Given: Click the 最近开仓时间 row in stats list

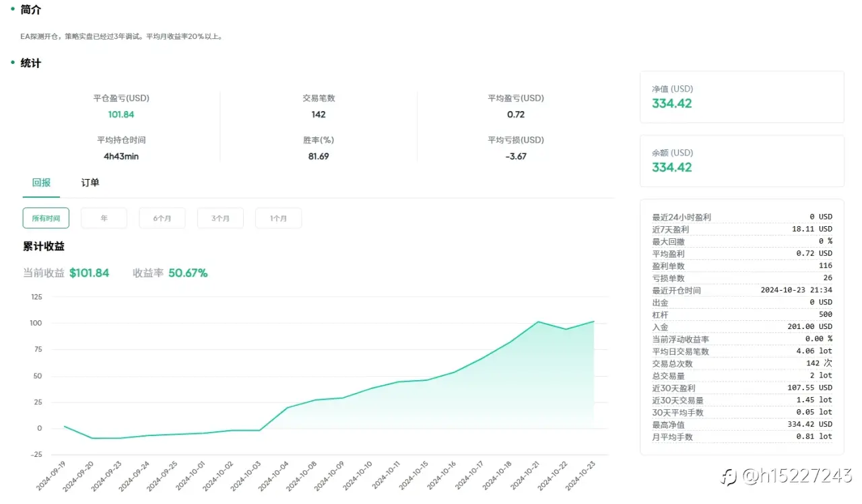Looking at the screenshot, I should [x=742, y=290].
